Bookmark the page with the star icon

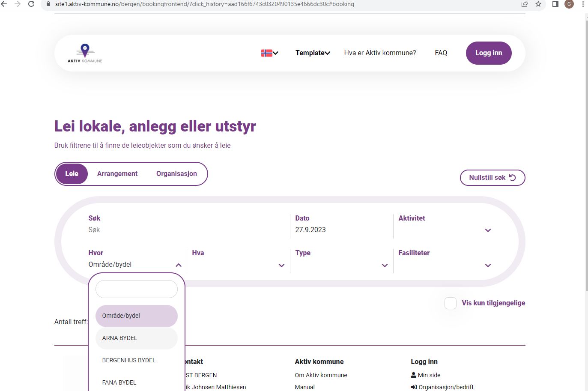(537, 4)
